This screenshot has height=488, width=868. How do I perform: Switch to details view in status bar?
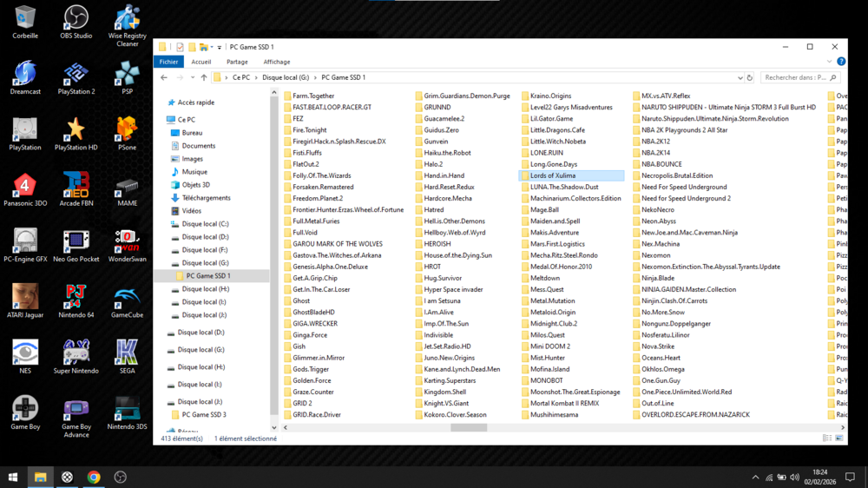[x=827, y=439]
